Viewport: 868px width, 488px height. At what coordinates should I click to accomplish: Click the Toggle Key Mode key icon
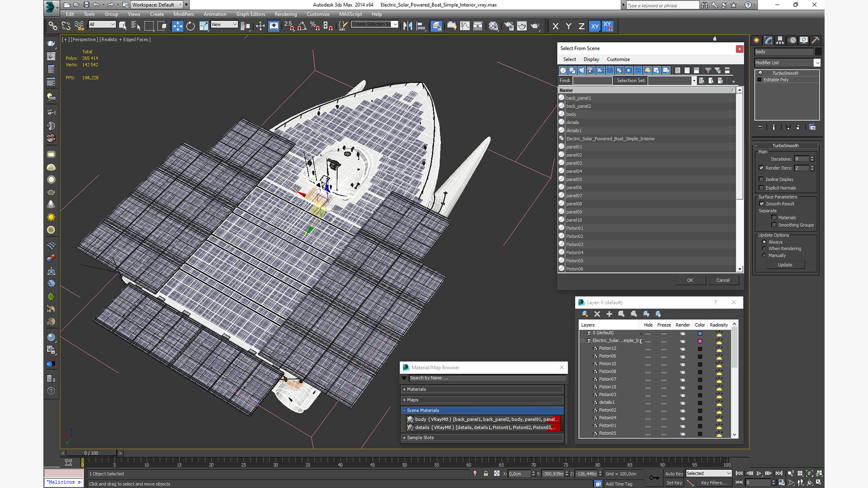pyautogui.click(x=654, y=478)
